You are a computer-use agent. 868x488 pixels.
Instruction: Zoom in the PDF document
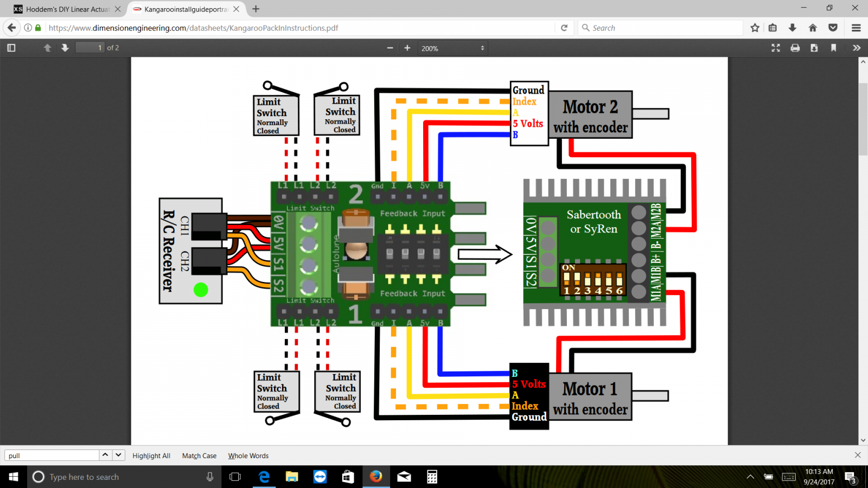[x=407, y=48]
